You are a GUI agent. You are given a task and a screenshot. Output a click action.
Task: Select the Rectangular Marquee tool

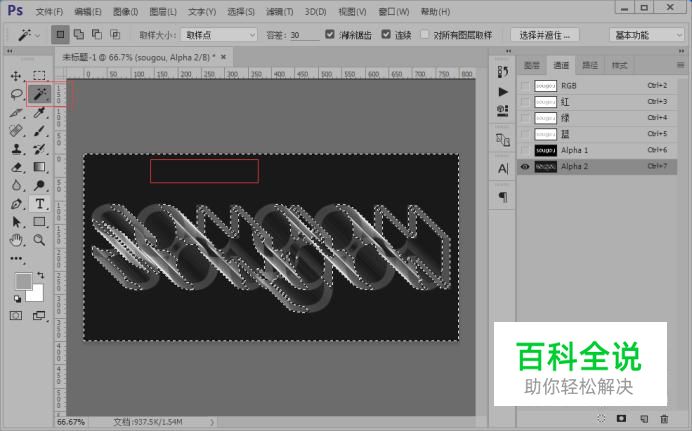(39, 75)
